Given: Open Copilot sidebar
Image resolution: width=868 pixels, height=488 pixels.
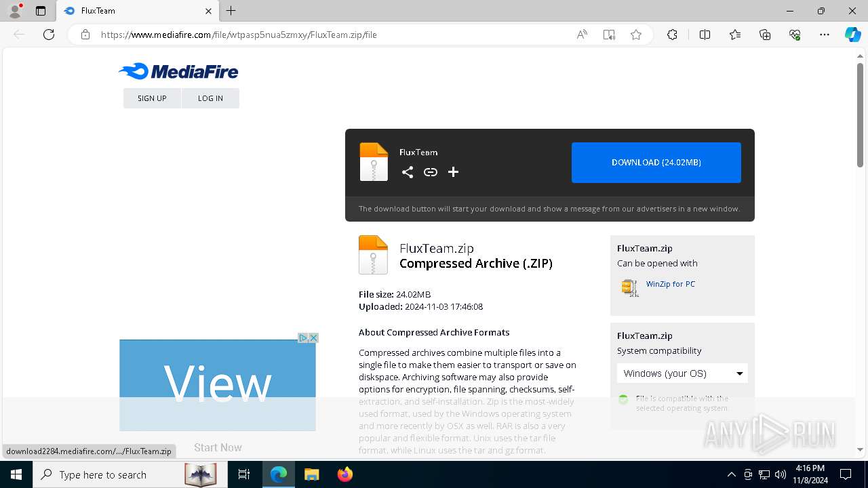Looking at the screenshot, I should (852, 35).
